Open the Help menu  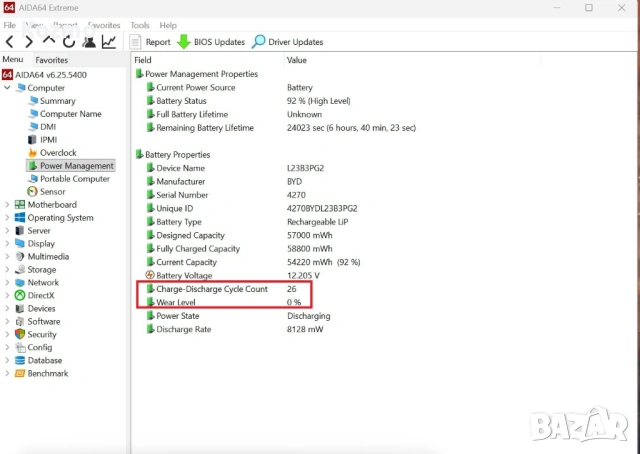point(168,25)
